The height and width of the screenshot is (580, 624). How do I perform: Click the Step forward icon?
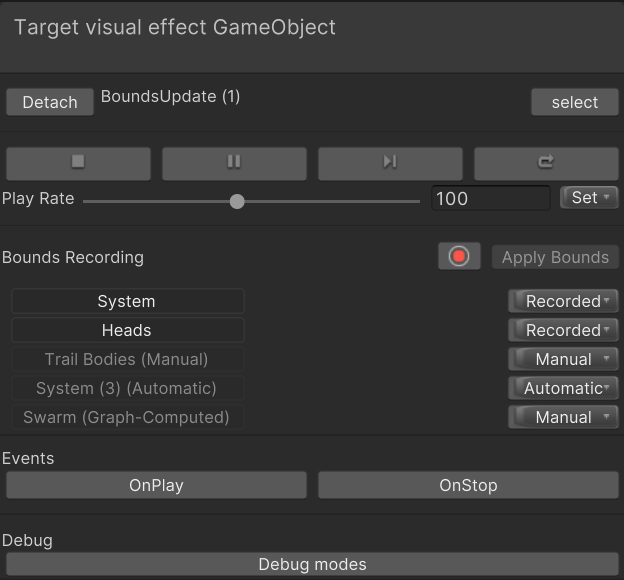pyautogui.click(x=390, y=162)
